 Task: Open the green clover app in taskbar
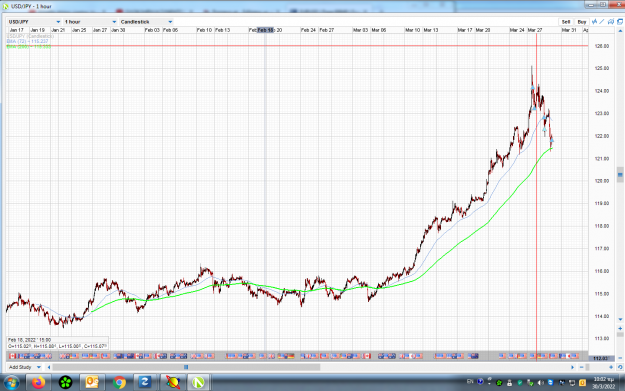pyautogui.click(x=65, y=383)
